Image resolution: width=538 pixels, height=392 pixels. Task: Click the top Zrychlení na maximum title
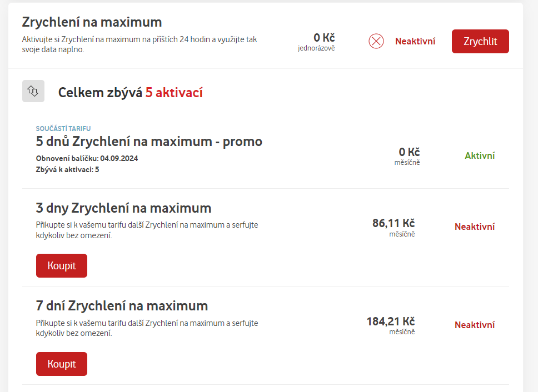(x=92, y=22)
